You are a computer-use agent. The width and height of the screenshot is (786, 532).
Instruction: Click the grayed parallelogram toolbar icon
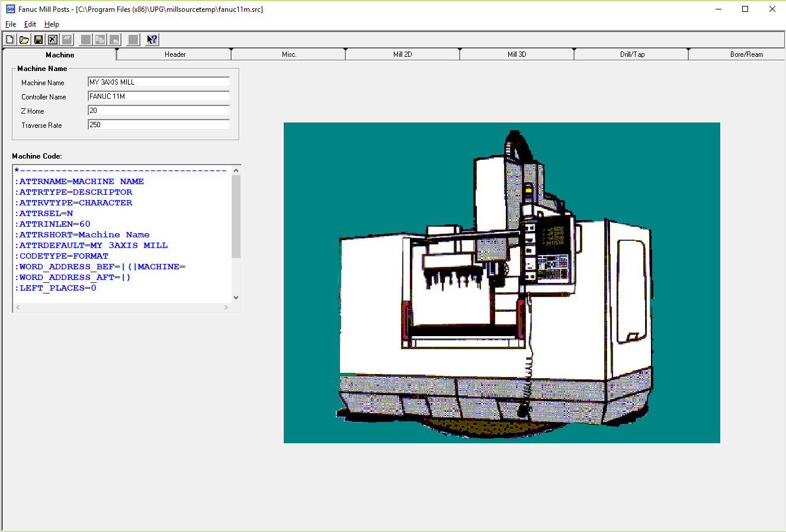tap(67, 40)
